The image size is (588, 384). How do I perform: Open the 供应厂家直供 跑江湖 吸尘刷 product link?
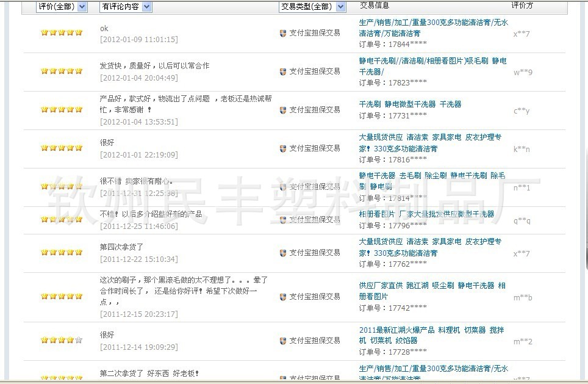click(431, 291)
